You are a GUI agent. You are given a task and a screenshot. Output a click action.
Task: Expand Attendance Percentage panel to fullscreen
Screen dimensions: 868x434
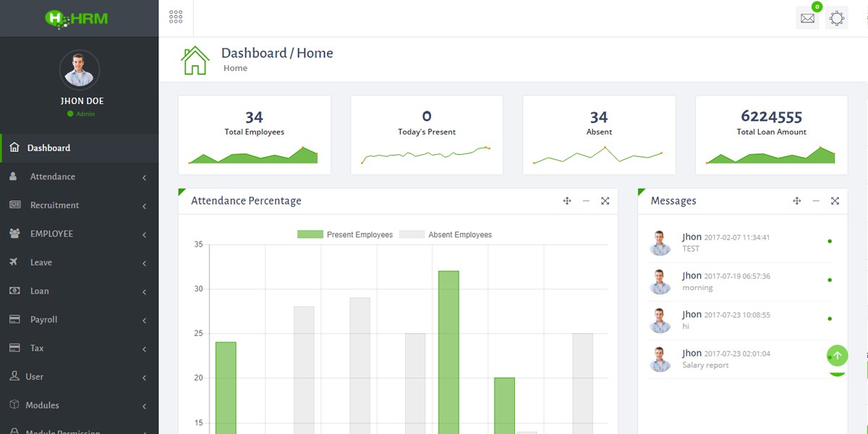point(605,201)
